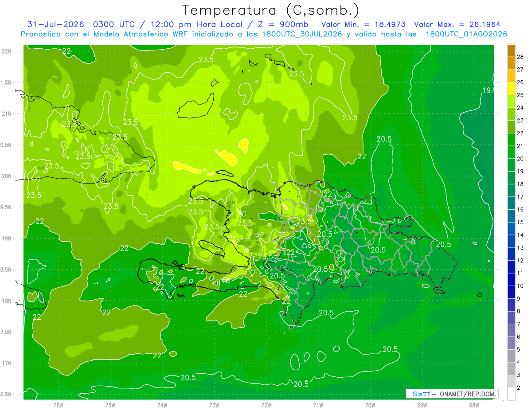Click '12:00 pm Hora Local' in the header

[197, 24]
